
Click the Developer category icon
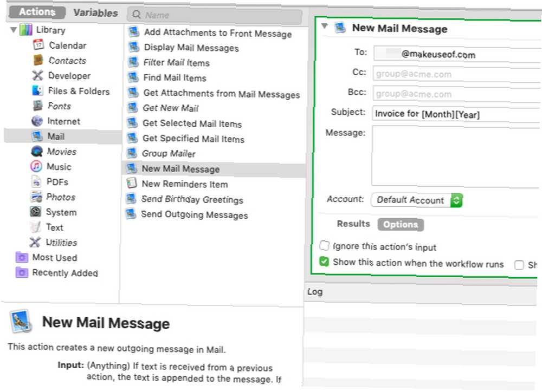pyautogui.click(x=37, y=75)
